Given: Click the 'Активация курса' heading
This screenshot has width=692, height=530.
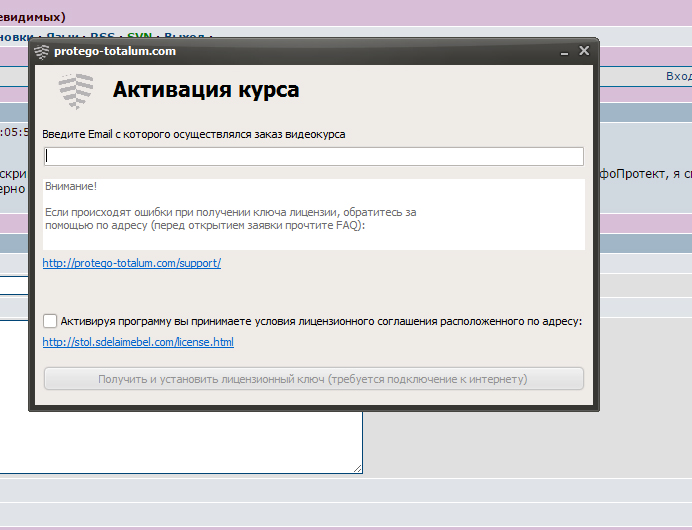Looking at the screenshot, I should tap(205, 91).
